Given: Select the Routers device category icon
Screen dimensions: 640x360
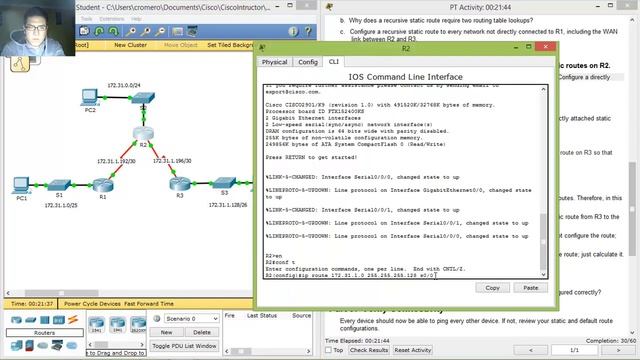Looking at the screenshot, I should coord(16,320).
